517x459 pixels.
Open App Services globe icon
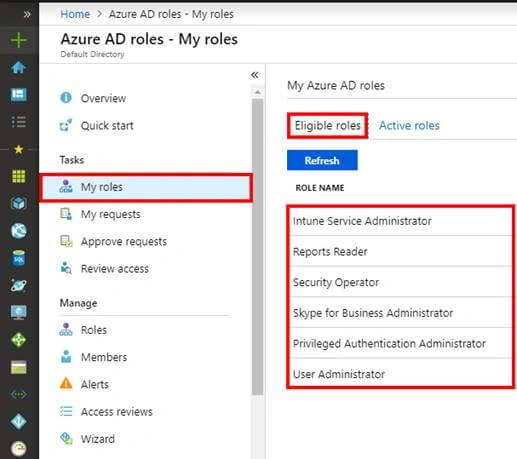tap(19, 231)
